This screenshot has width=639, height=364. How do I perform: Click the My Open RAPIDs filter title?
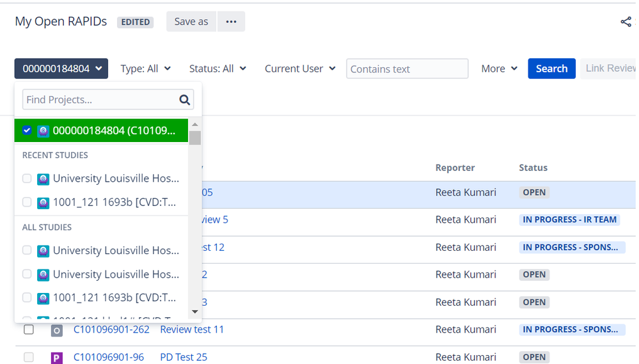61,22
